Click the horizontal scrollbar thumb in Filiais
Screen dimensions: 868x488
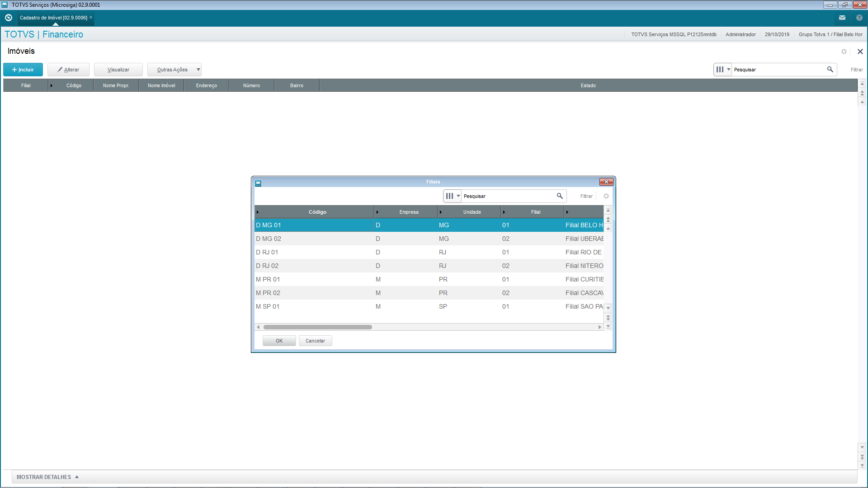317,327
